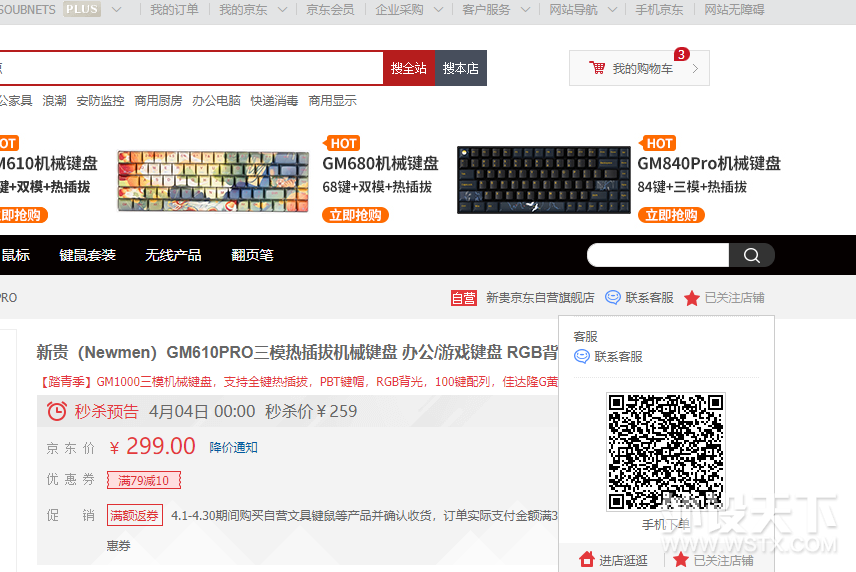The height and width of the screenshot is (572, 856).
Task: Select the 鼠标 store tab
Action: (15, 255)
